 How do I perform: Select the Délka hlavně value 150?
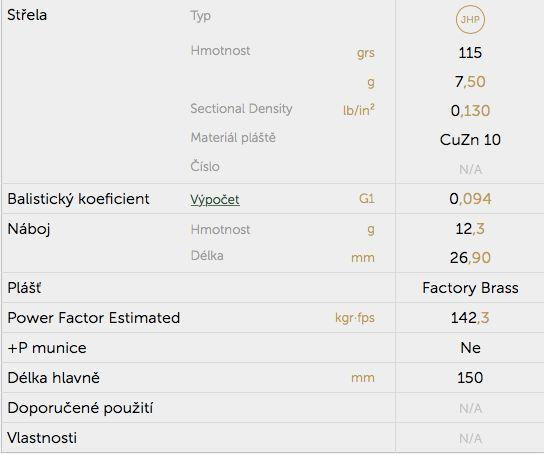470,378
